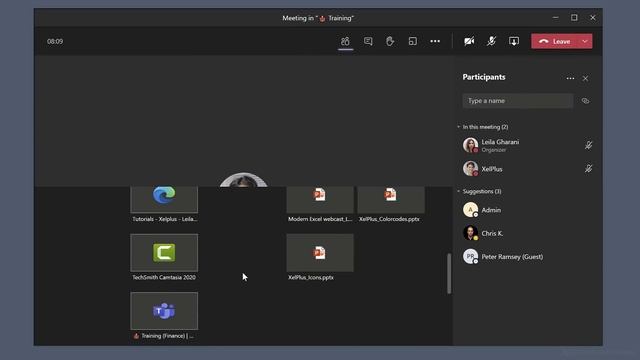The width and height of the screenshot is (640, 360).
Task: Open the meeting chat icon
Action: click(368, 41)
